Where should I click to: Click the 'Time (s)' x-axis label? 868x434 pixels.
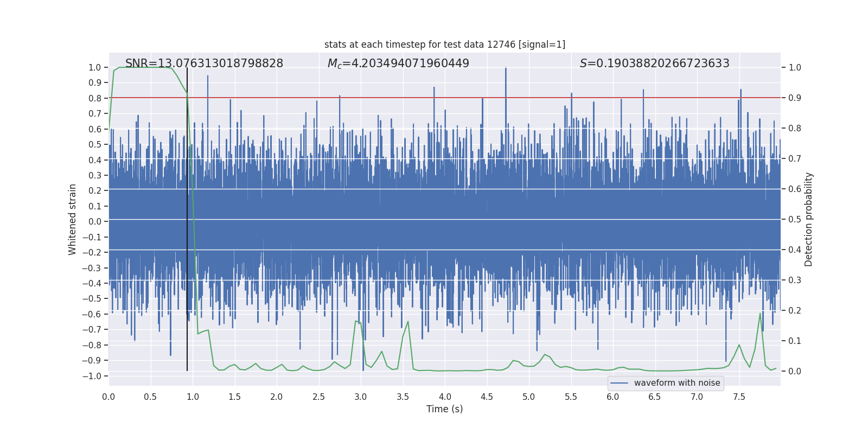pos(444,409)
